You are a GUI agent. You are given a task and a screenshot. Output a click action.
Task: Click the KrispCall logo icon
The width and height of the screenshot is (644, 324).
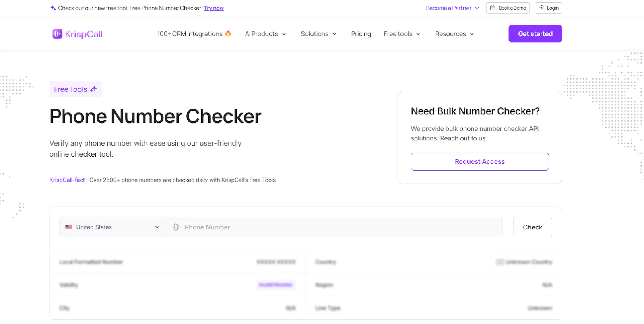pos(57,34)
